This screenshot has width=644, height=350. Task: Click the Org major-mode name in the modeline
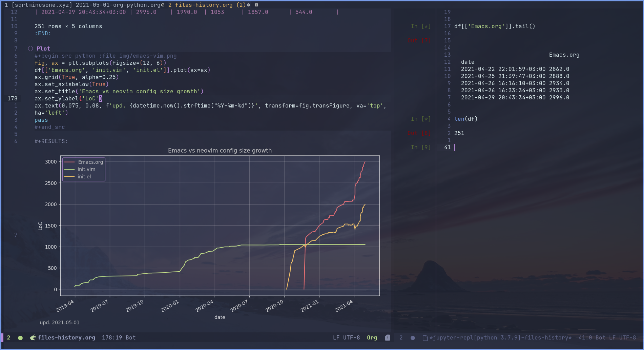click(372, 337)
